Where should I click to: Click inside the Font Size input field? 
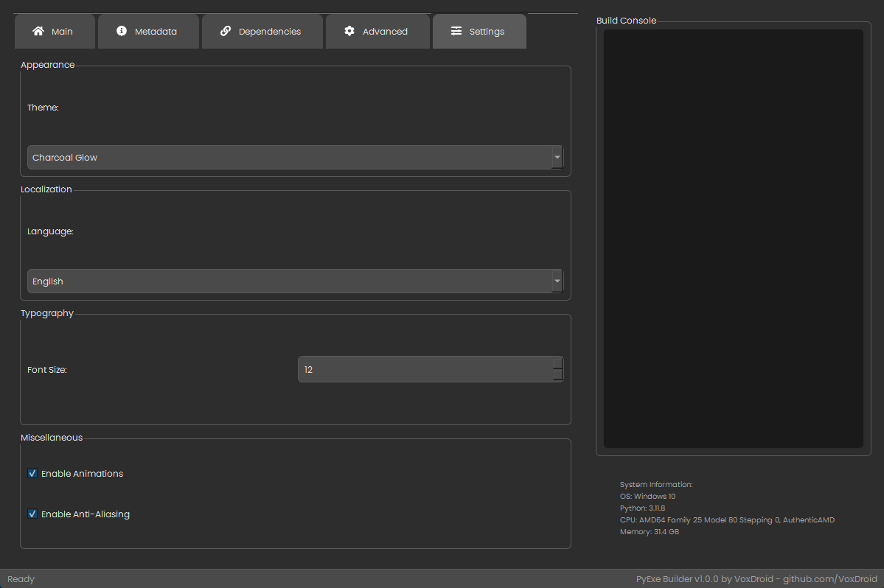point(420,369)
